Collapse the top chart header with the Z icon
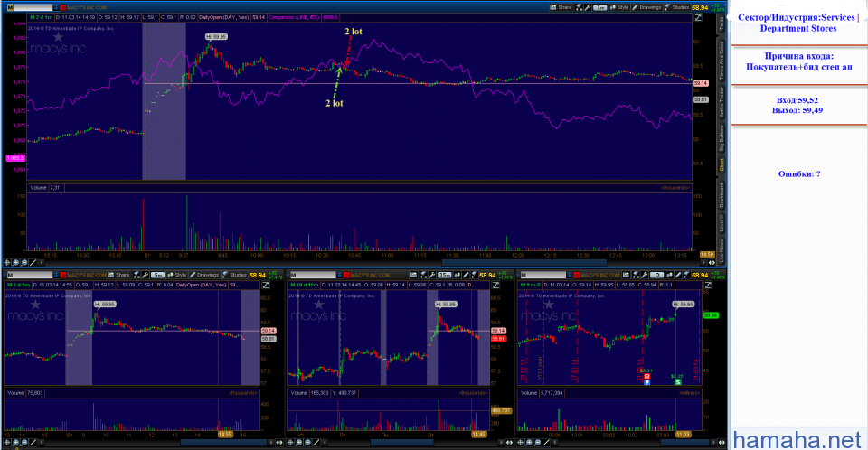Viewport: 868px width, 450px height. (x=698, y=18)
